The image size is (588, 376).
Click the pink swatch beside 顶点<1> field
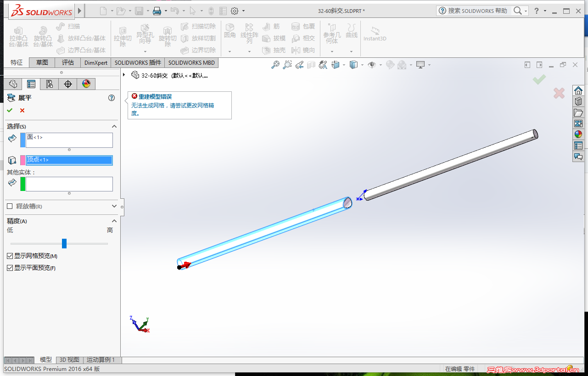(23, 160)
